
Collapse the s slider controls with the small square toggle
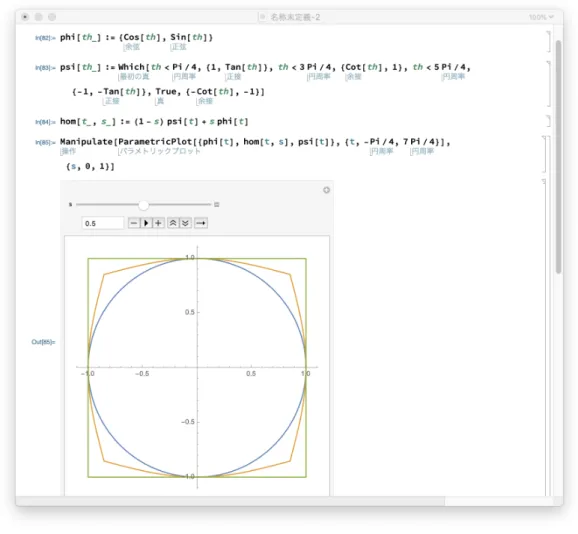coord(217,205)
